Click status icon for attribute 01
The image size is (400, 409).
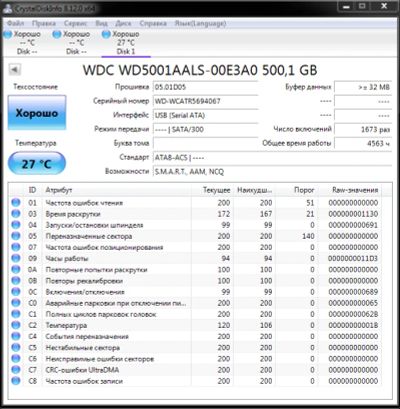coord(16,202)
